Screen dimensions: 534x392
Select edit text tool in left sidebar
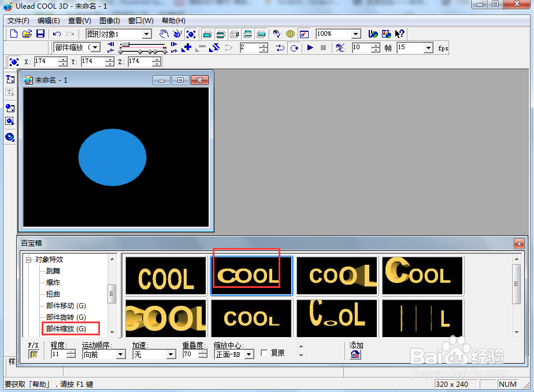[10, 93]
